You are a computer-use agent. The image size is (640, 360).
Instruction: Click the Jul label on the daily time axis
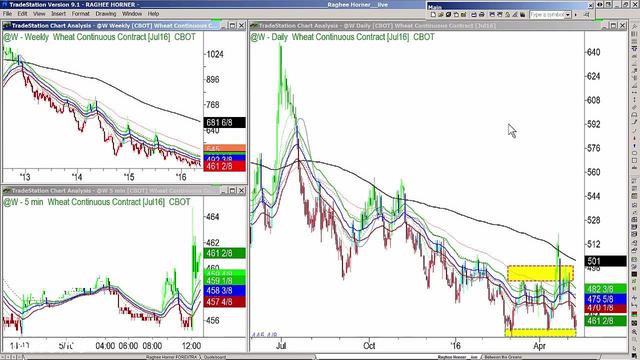281,346
